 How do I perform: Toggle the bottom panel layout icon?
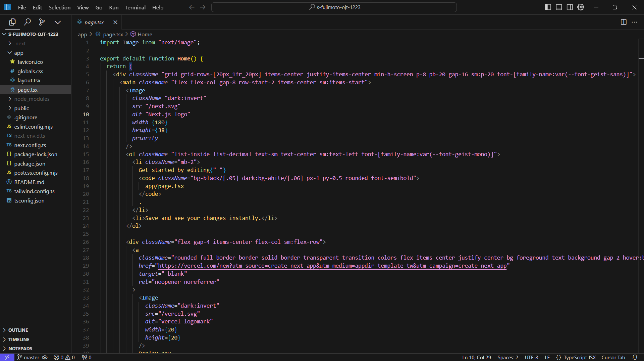tap(559, 7)
